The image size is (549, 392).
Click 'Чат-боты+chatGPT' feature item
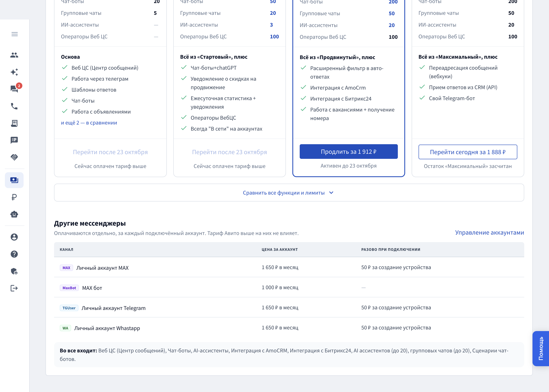[214, 68]
